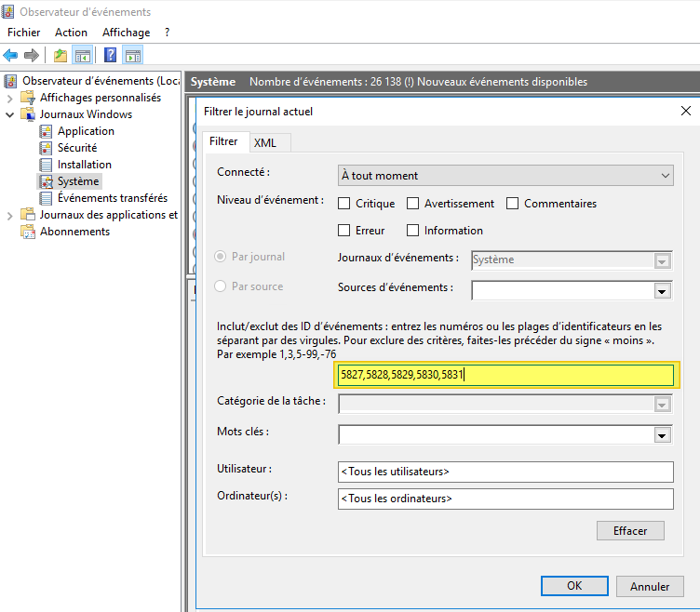The height and width of the screenshot is (612, 700).
Task: Enable the Critique level checkbox
Action: (344, 204)
